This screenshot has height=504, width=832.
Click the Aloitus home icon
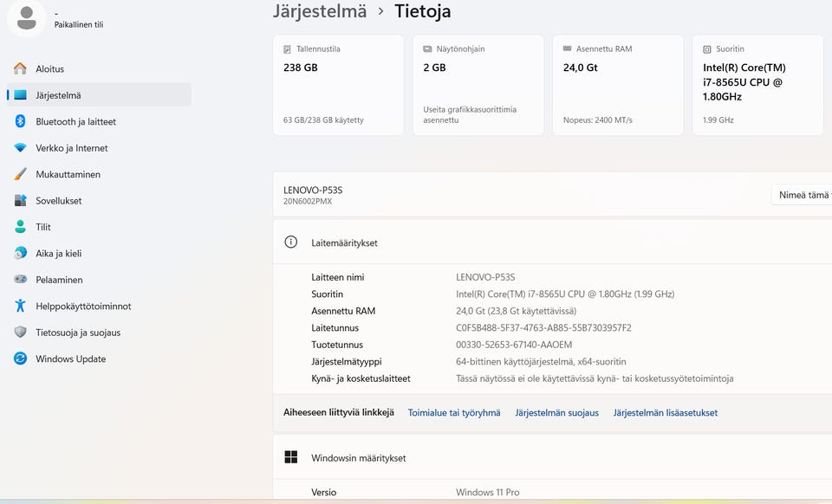[21, 68]
